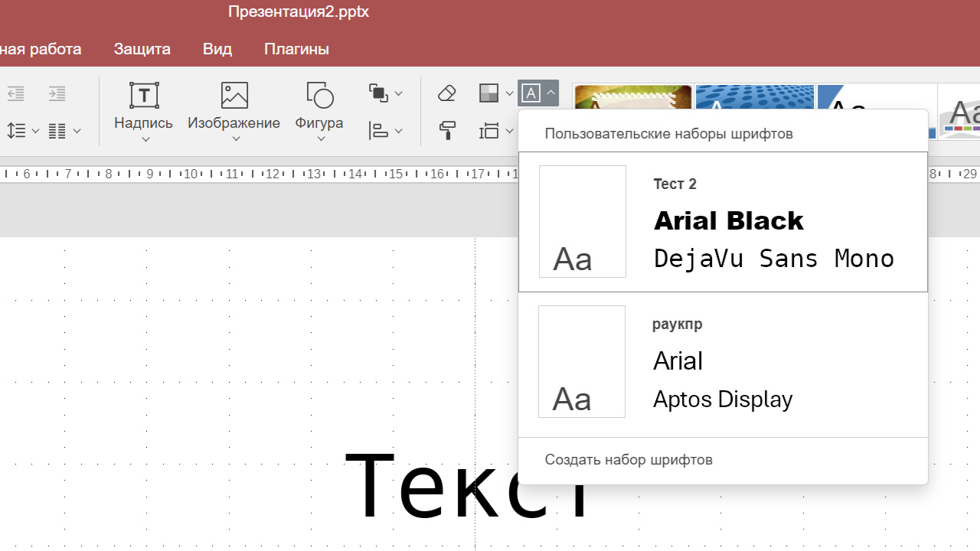
Task: Select the Тест 2 font set
Action: pos(723,222)
